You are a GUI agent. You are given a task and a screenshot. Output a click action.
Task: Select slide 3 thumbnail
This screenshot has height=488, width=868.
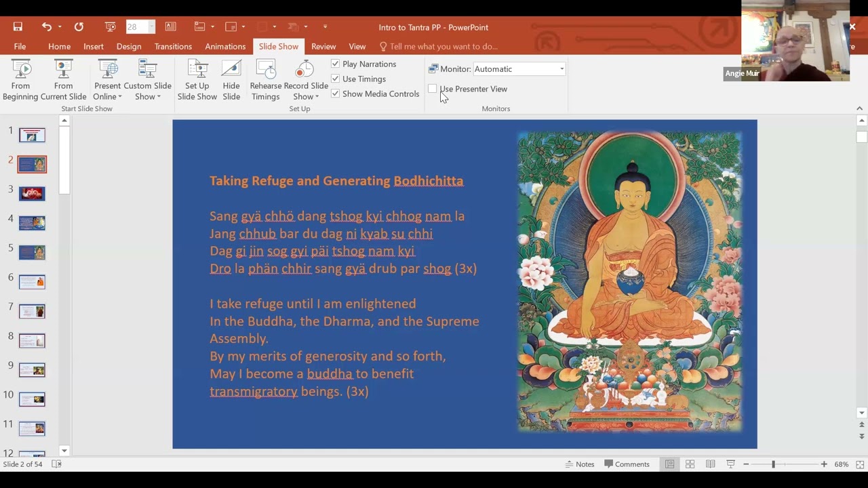[32, 194]
